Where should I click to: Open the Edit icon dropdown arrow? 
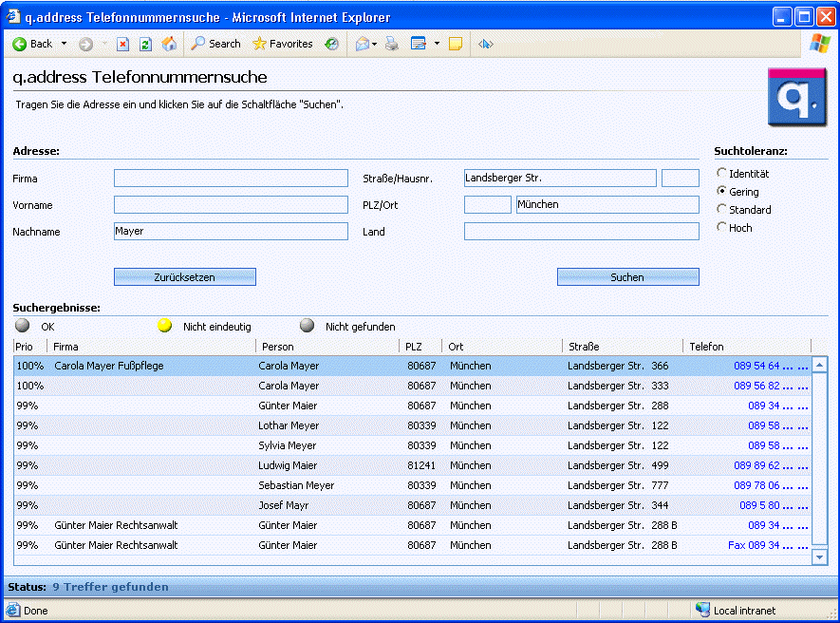(x=437, y=44)
